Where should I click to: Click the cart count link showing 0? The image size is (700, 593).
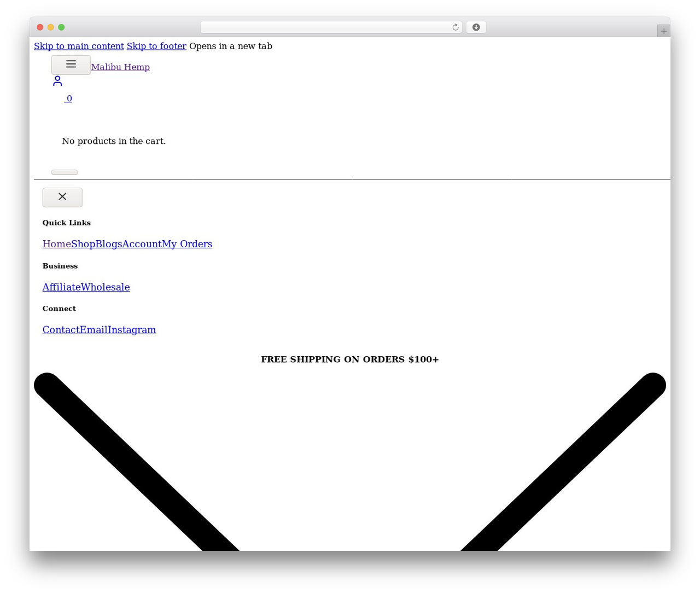coord(68,98)
